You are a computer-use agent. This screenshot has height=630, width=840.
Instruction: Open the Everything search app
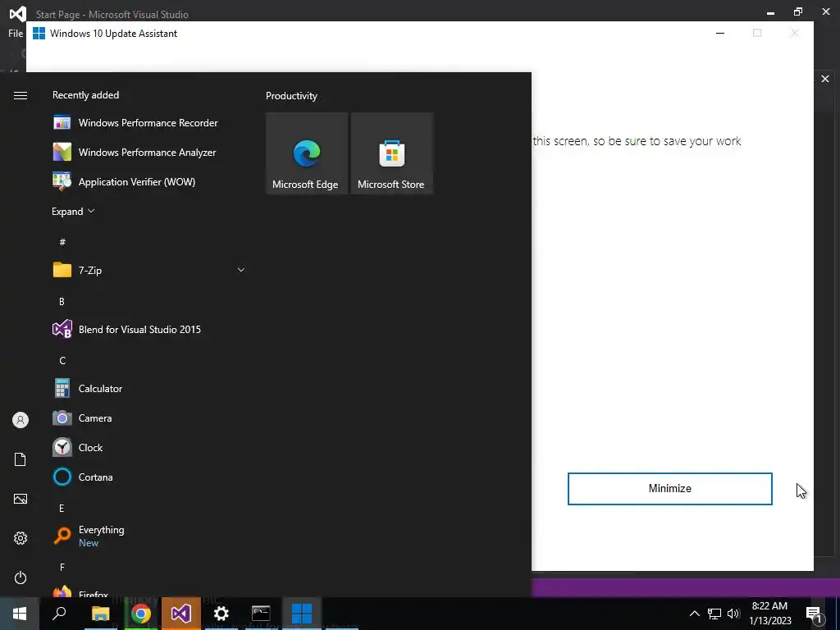148,536
